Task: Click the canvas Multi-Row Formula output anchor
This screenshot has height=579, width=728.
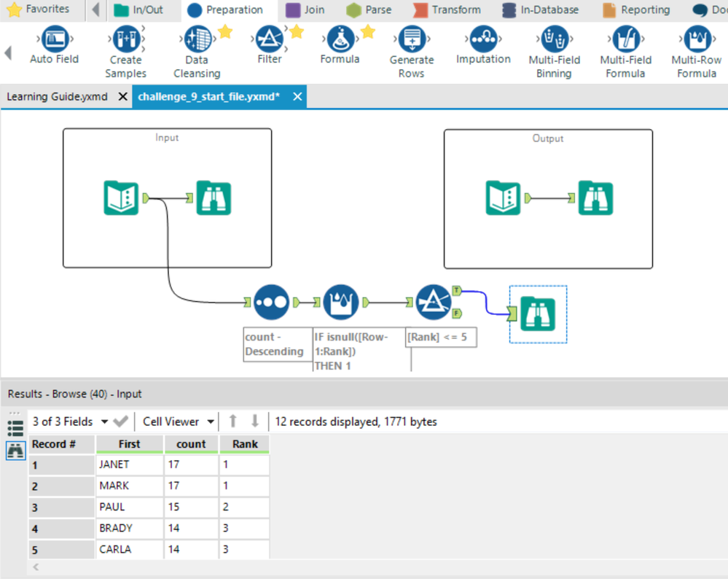Action: point(366,303)
